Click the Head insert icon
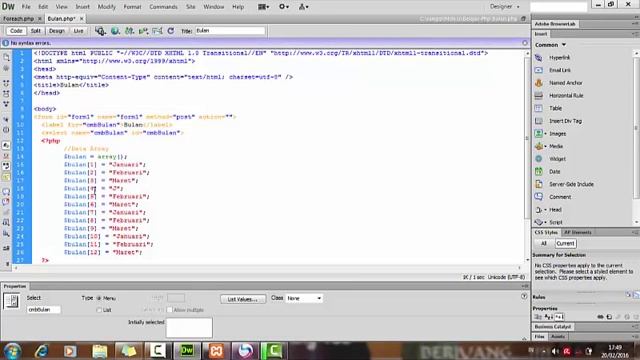Viewport: 640px width, 360px height. (x=539, y=210)
